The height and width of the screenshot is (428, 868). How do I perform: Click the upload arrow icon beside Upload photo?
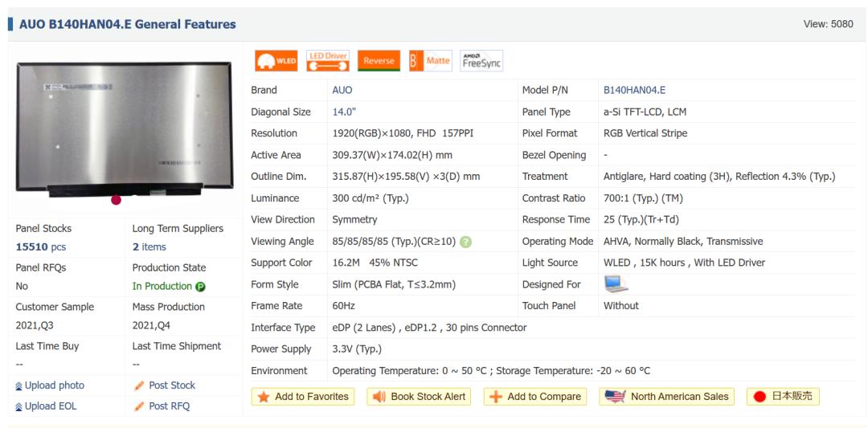coord(18,386)
